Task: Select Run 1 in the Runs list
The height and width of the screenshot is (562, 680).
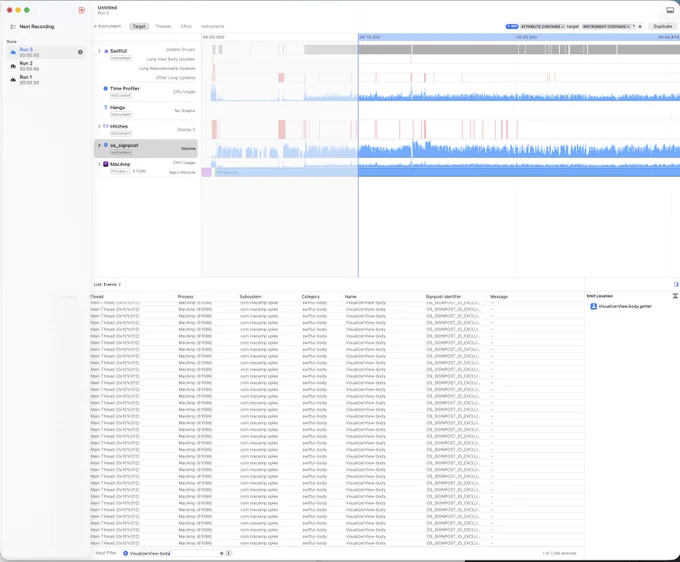Action: pyautogui.click(x=46, y=80)
